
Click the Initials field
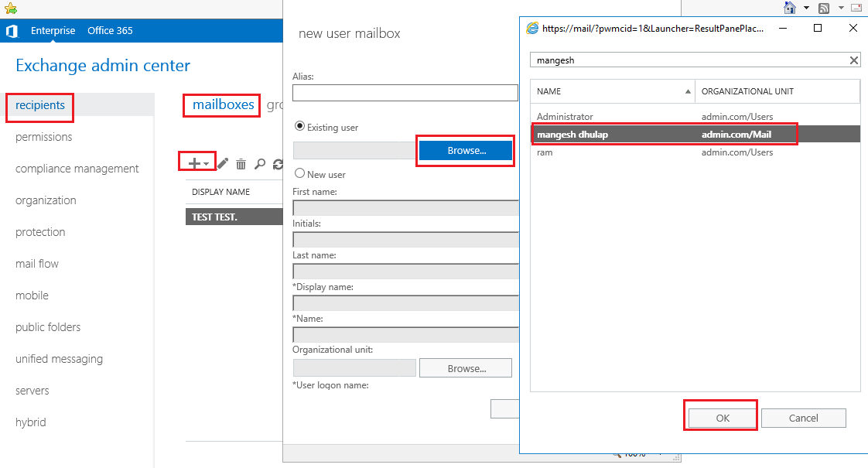(406, 239)
